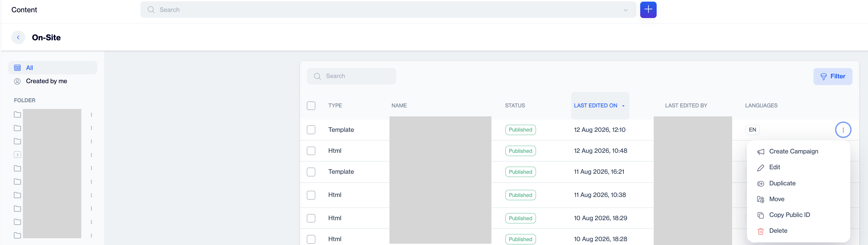Expand the top search bar dropdown chevron
Viewport: 868px width, 245px height.
pyautogui.click(x=625, y=10)
